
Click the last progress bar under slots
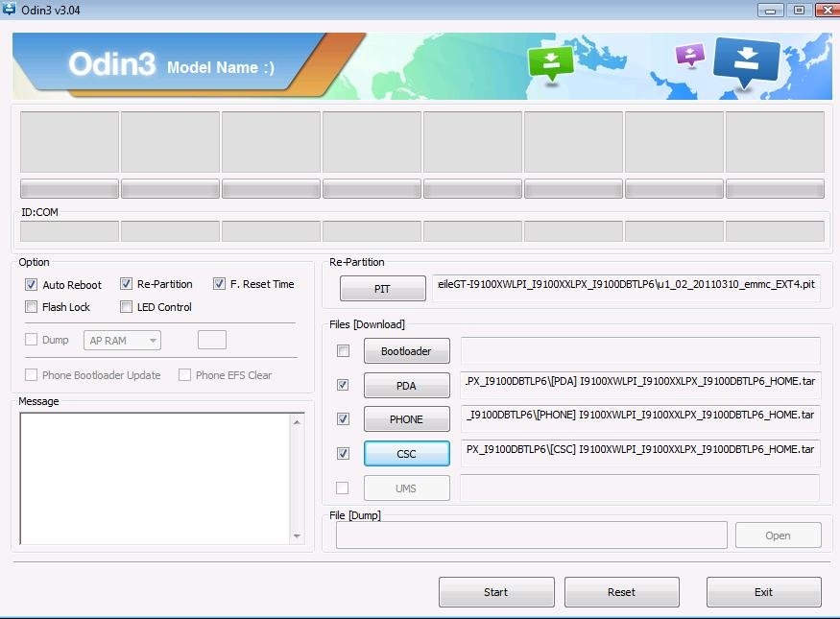pyautogui.click(x=775, y=189)
